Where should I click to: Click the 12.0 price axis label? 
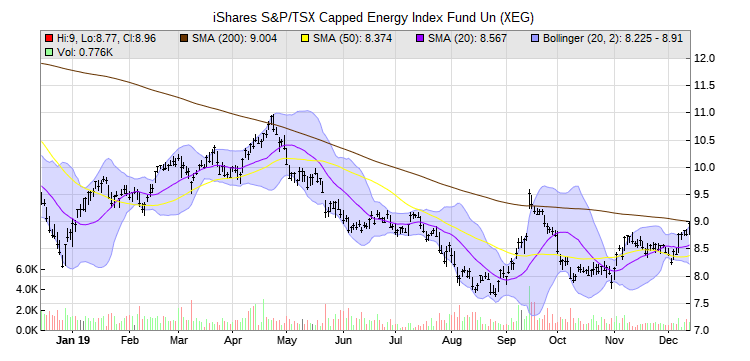click(x=705, y=58)
